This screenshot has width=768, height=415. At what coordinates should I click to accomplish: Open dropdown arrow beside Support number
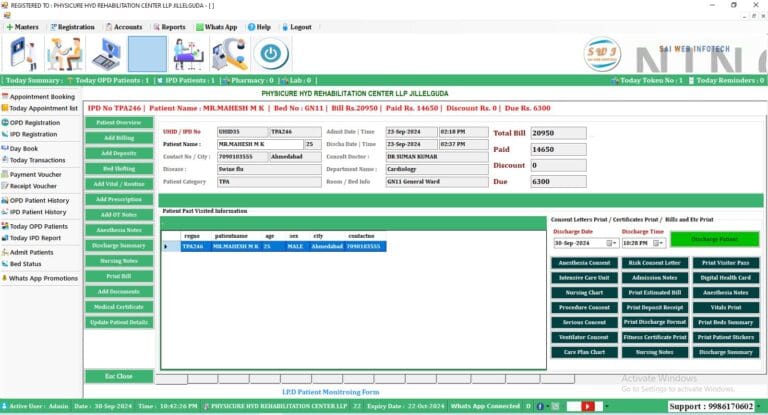click(759, 406)
